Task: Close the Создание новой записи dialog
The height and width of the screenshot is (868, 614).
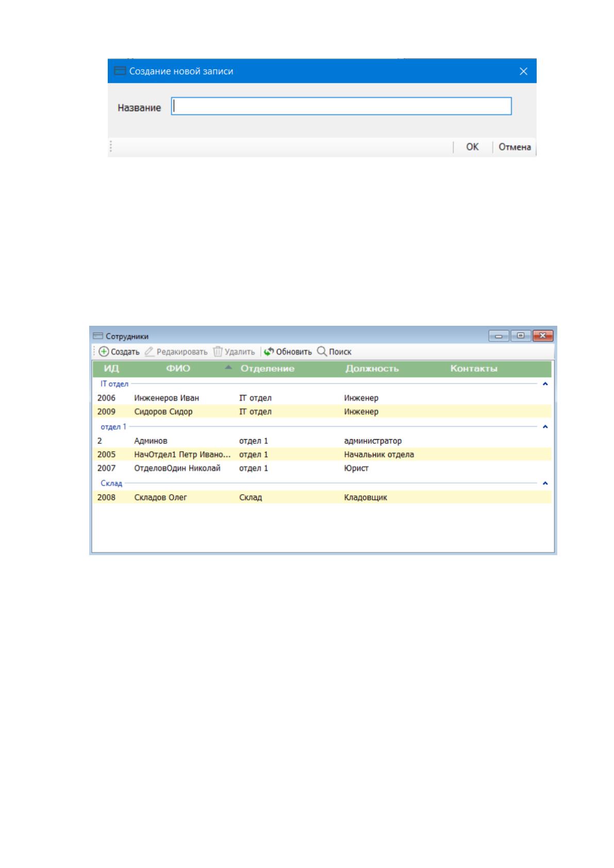Action: tap(523, 71)
